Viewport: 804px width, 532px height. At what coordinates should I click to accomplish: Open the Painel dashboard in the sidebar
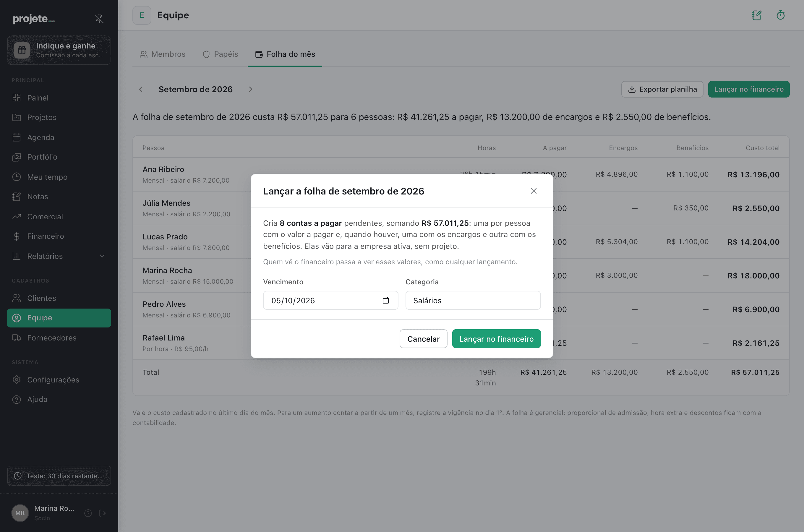pyautogui.click(x=59, y=98)
